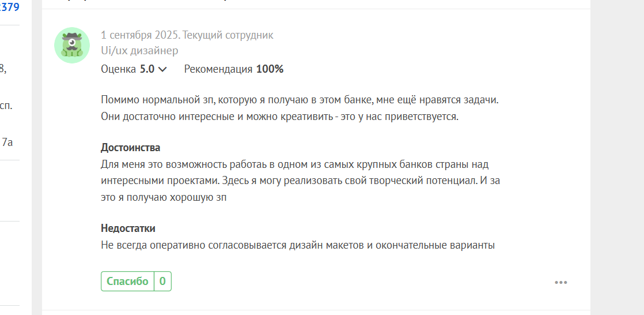Click the drawbacks line starting Не всегда оперативно
The image size is (644, 315).
[298, 245]
